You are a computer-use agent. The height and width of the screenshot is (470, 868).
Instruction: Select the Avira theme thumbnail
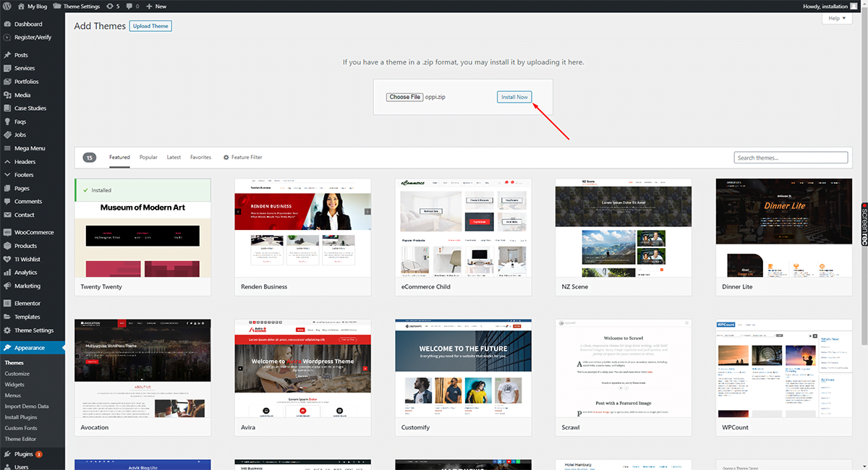[303, 368]
